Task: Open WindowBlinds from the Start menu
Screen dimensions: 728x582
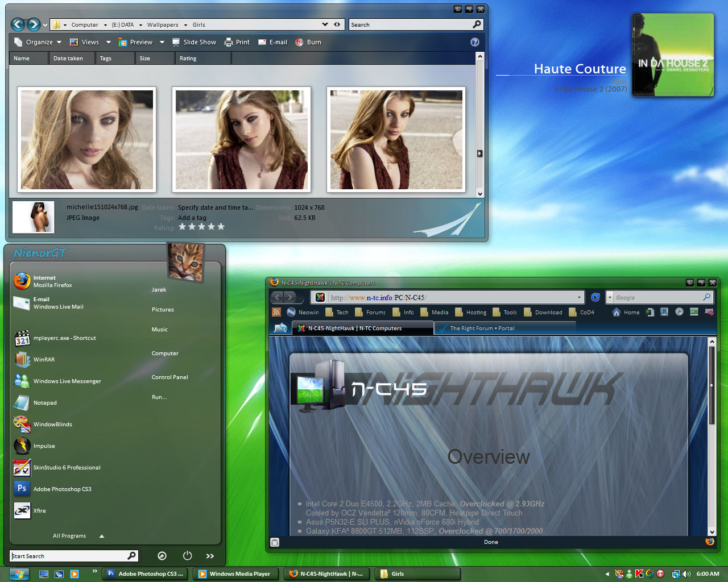Action: (43, 425)
